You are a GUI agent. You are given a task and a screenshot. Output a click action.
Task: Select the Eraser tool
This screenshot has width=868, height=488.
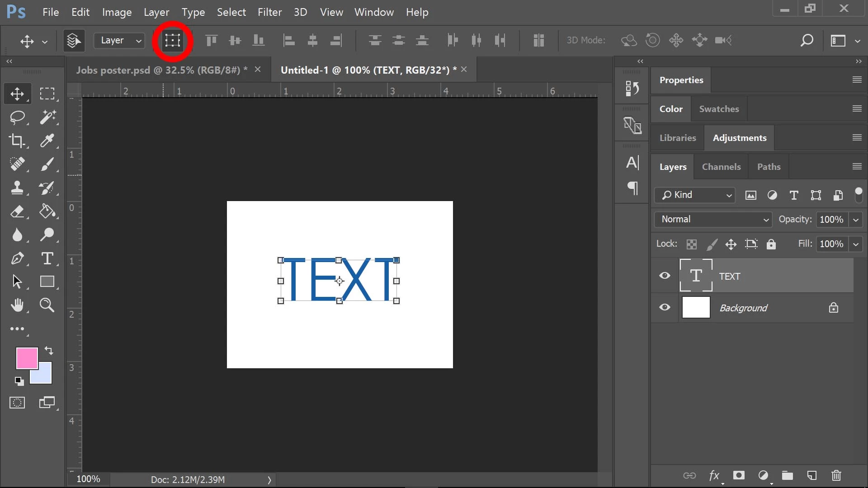click(17, 211)
